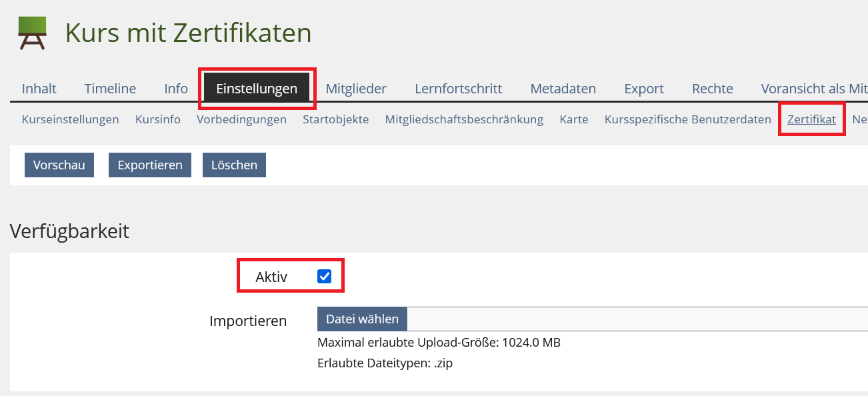Open the Export tab
Viewport: 868px width, 396px height.
[x=643, y=89]
